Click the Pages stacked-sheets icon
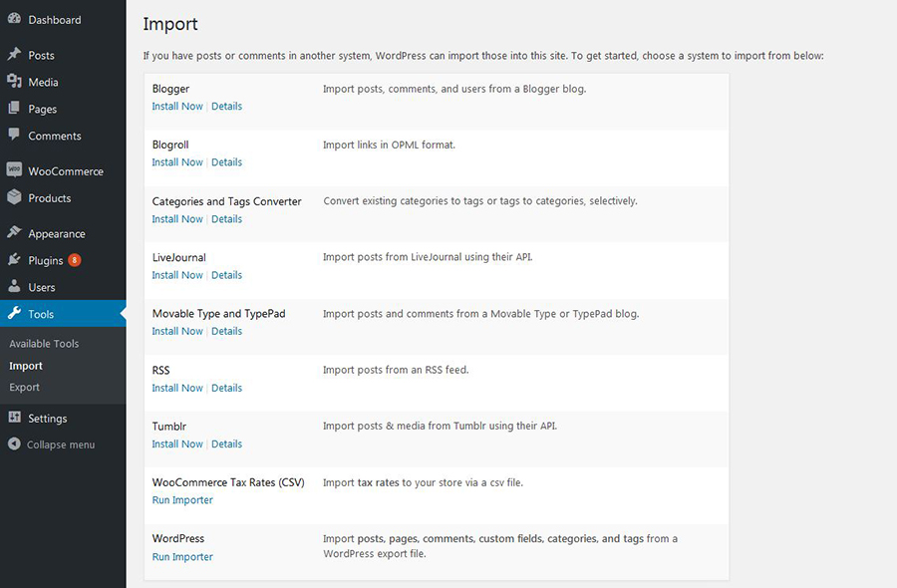 [x=14, y=108]
